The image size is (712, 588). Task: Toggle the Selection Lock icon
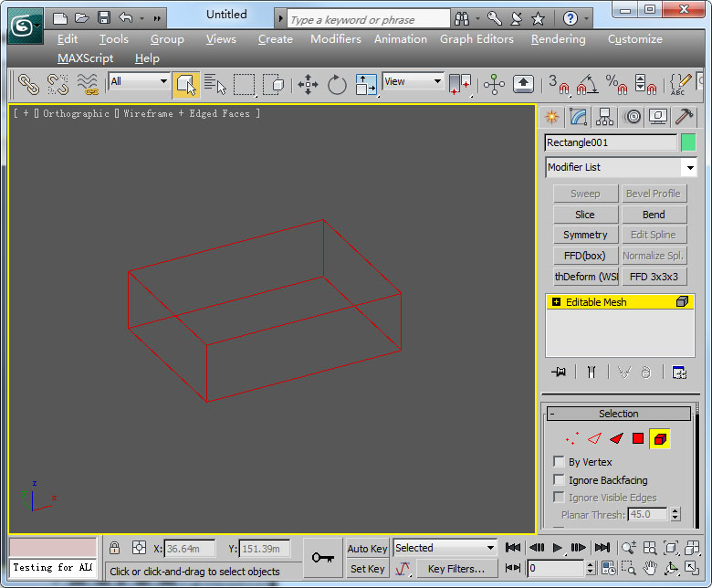pyautogui.click(x=114, y=548)
